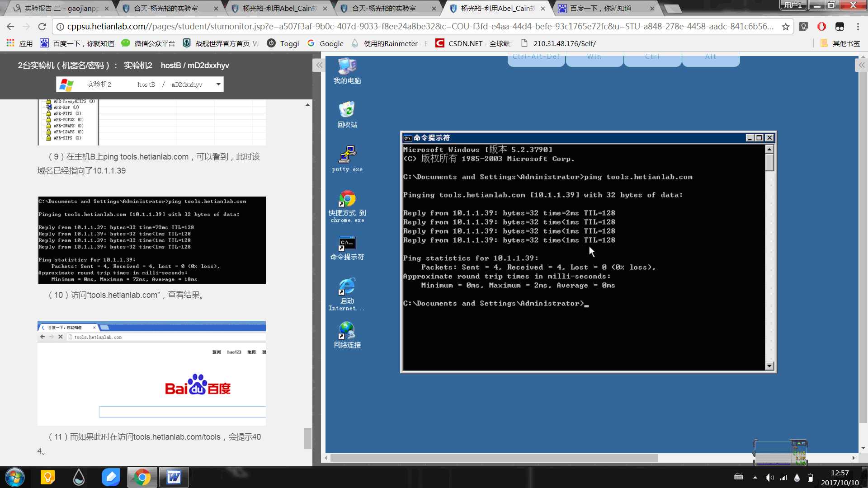The image size is (868, 488).
Task: Open My Computer icon on remote desktop
Action: coord(347,71)
